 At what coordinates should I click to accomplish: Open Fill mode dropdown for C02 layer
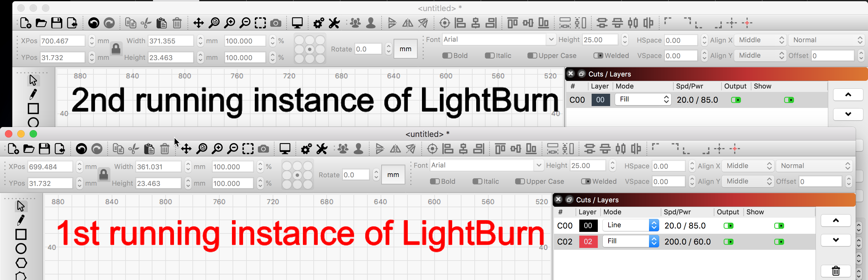(631, 241)
